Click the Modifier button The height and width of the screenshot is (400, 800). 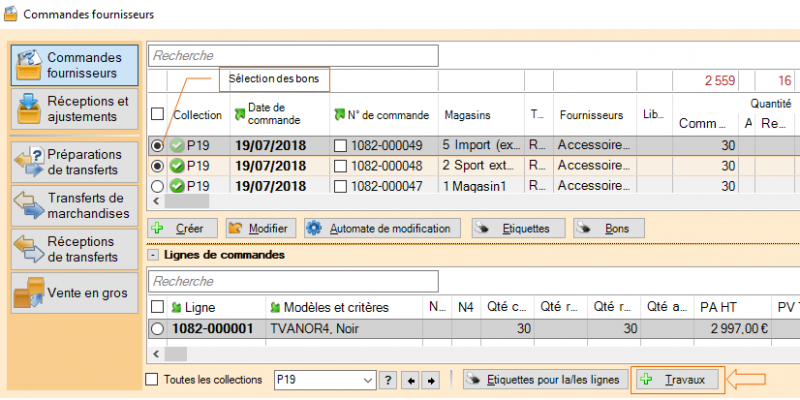pos(261,228)
